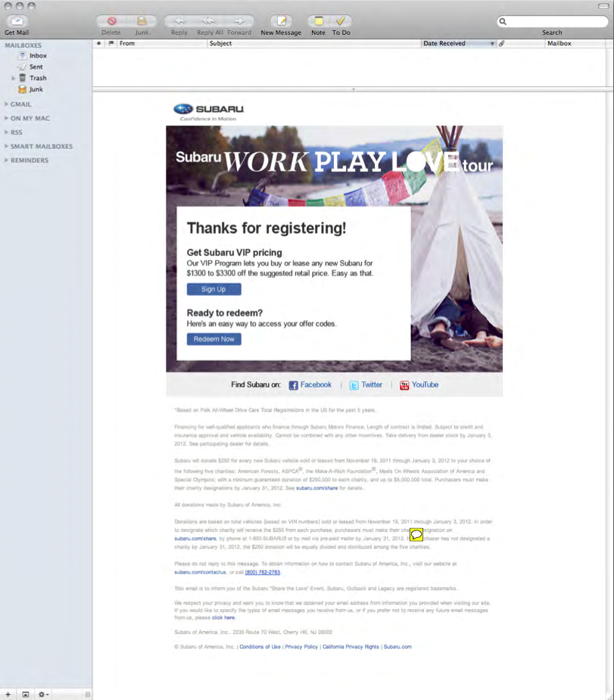Forward the current email
The image size is (614, 700).
pos(239,21)
